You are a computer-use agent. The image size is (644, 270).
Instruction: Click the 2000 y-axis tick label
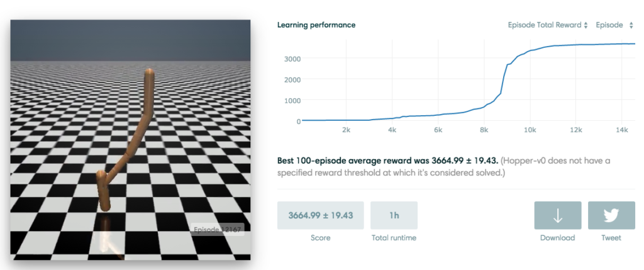coord(292,79)
